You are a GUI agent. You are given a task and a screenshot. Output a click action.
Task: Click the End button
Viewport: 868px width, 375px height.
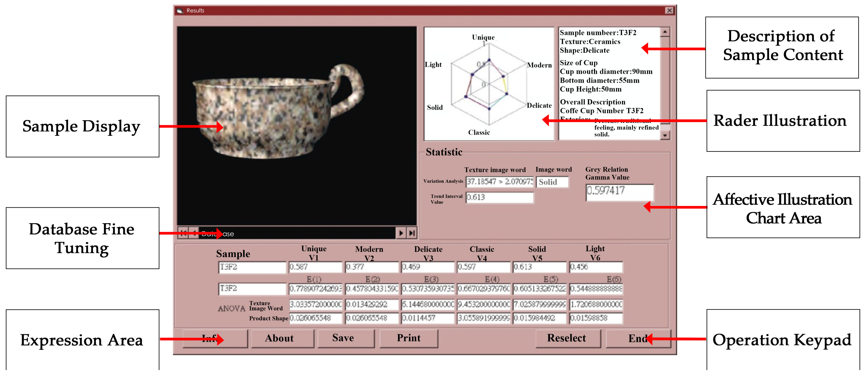pyautogui.click(x=638, y=338)
